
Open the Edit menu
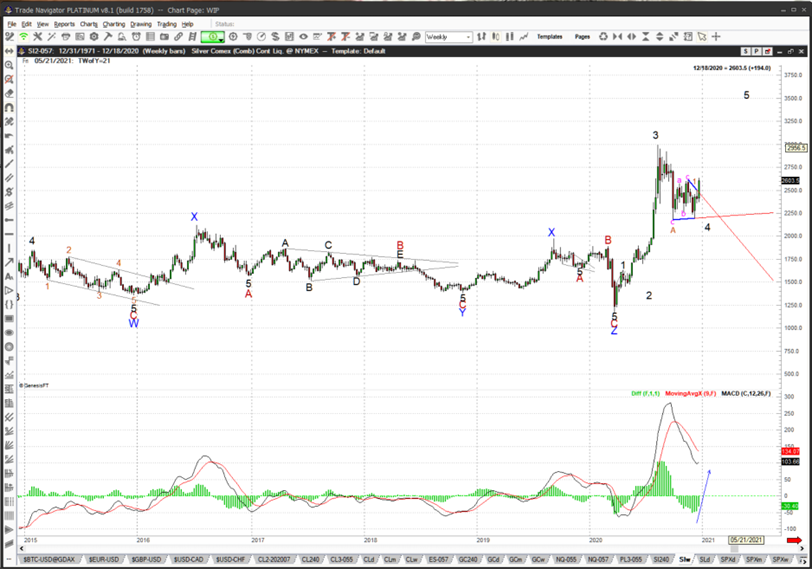[26, 24]
